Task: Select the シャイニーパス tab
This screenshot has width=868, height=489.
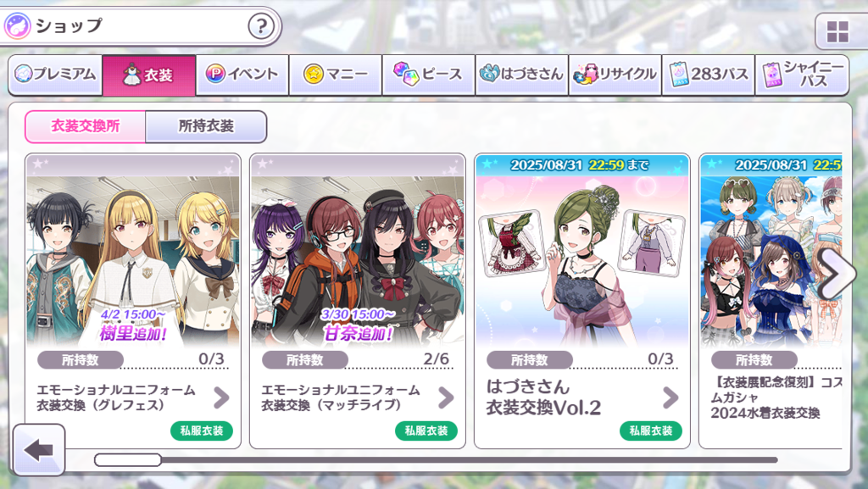Action: point(802,75)
